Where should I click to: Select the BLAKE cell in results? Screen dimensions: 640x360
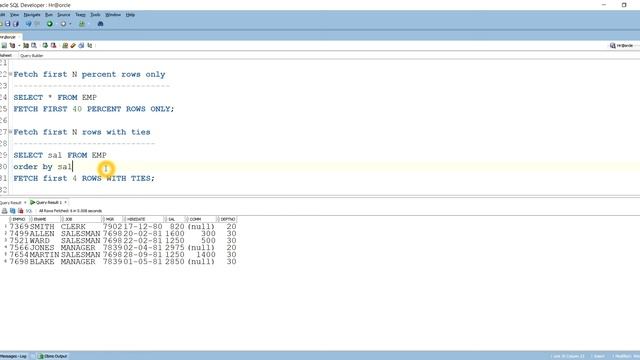tap(42, 262)
